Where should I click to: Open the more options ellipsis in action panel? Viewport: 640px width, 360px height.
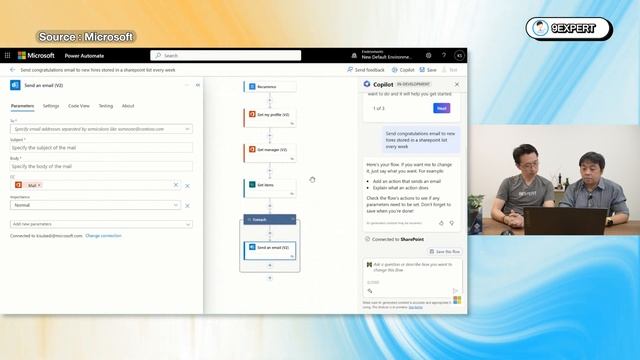coord(187,85)
